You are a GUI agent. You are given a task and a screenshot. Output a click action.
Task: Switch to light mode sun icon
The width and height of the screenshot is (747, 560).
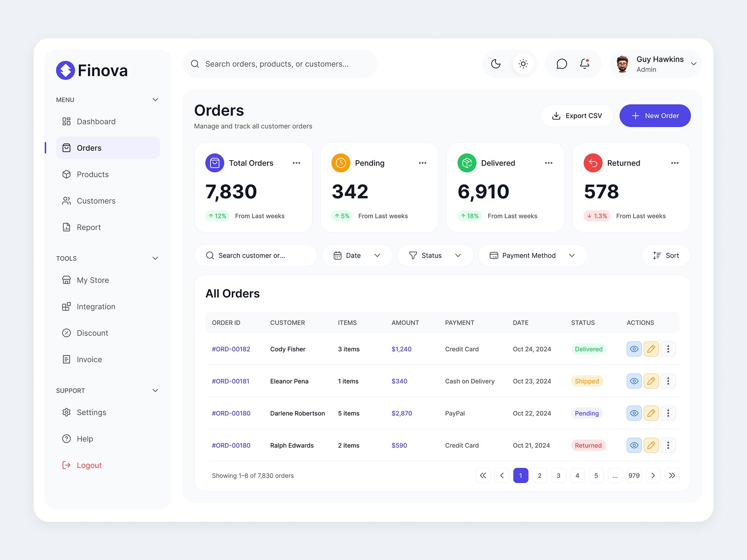click(523, 64)
